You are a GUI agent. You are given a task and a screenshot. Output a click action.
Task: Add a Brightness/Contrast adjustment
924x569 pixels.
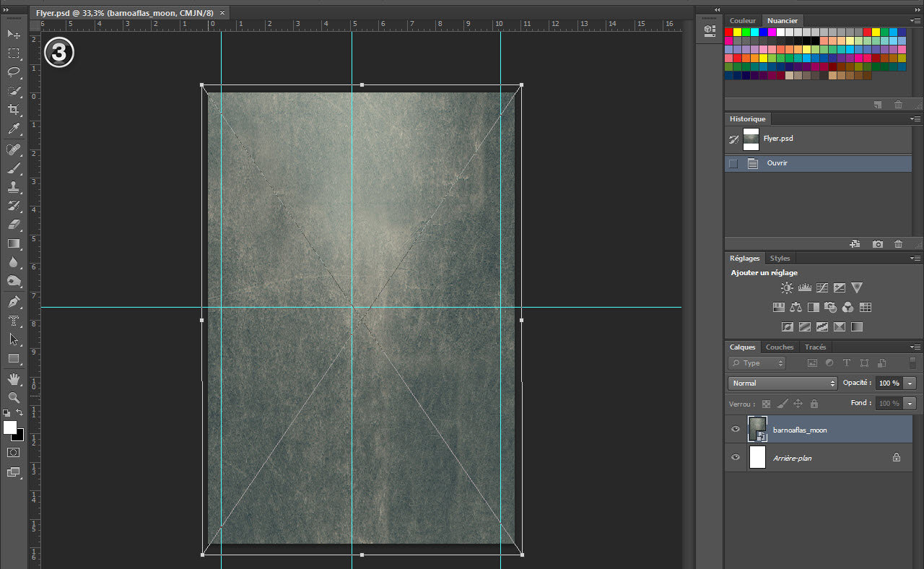point(787,287)
